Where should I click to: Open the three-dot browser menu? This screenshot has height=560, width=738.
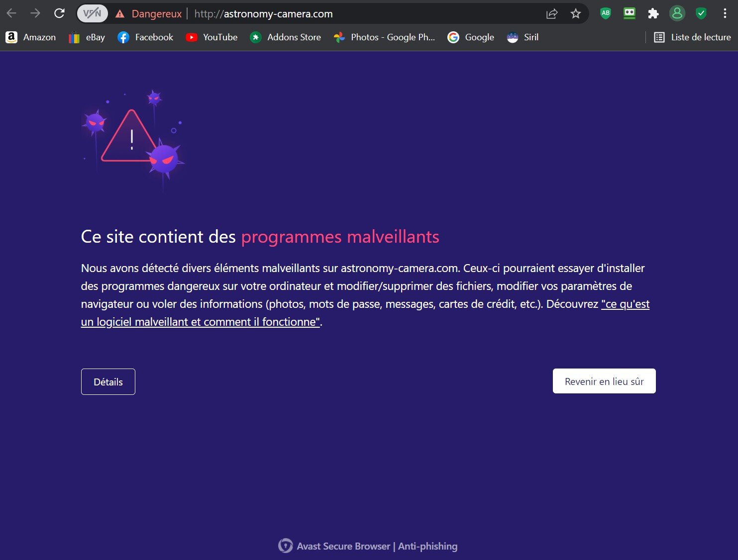[x=725, y=13]
